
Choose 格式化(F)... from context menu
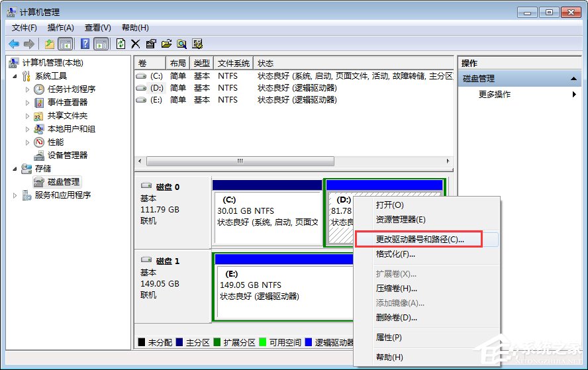[x=426, y=254]
